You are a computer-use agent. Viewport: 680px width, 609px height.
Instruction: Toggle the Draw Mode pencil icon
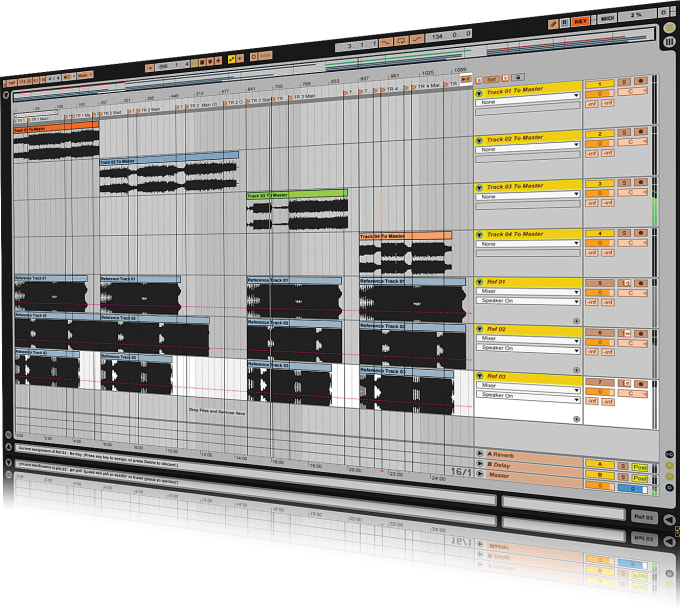pyautogui.click(x=552, y=24)
